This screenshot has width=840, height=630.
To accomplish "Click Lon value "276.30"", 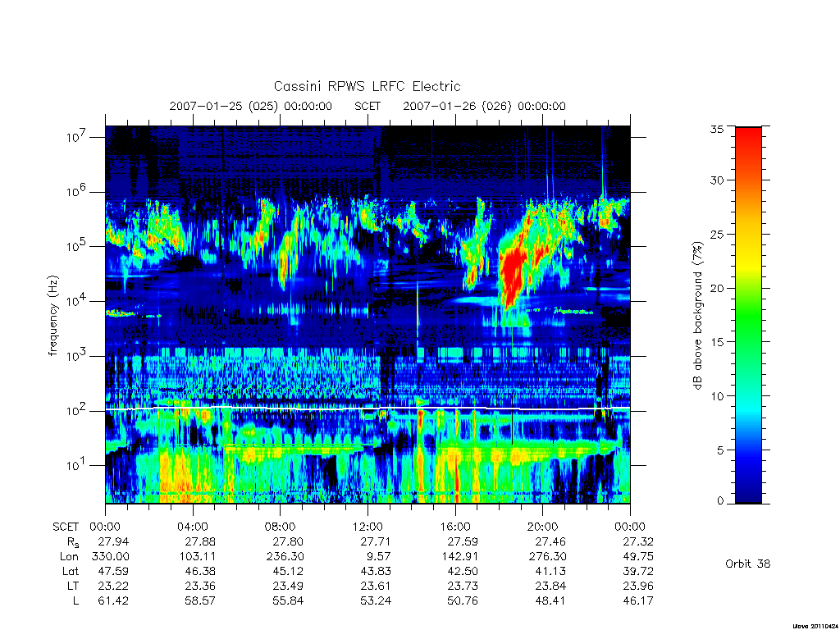I will [x=547, y=557].
